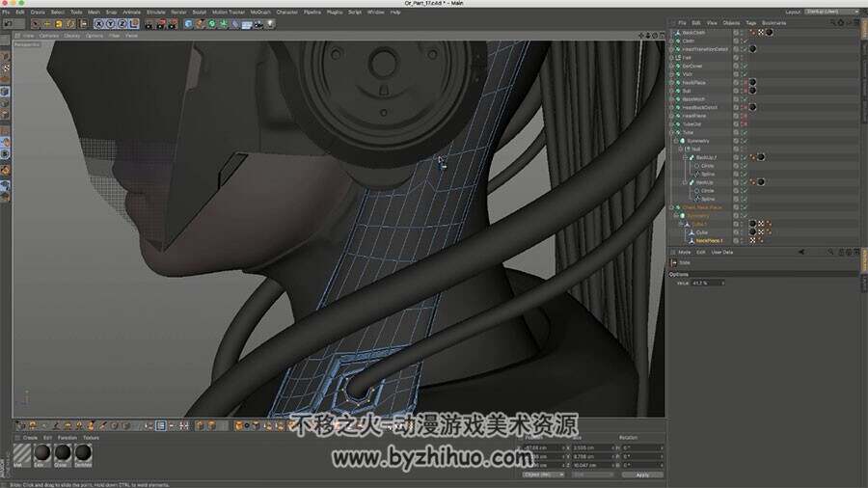The width and height of the screenshot is (868, 488).
Task: Click the highlighted tool in bottom modeling palette
Action: [161, 425]
